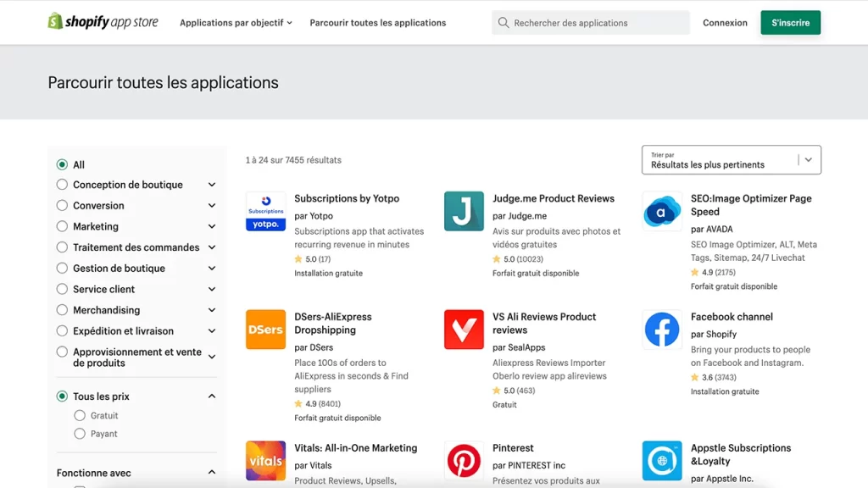The image size is (868, 488).
Task: Expand Approvisionnement et vente de produits chevron
Action: coord(211,357)
